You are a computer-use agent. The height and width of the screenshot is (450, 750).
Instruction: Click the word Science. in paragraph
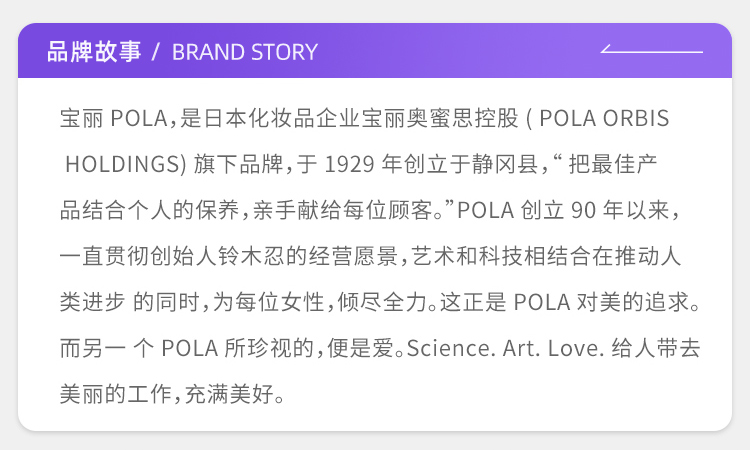451,348
